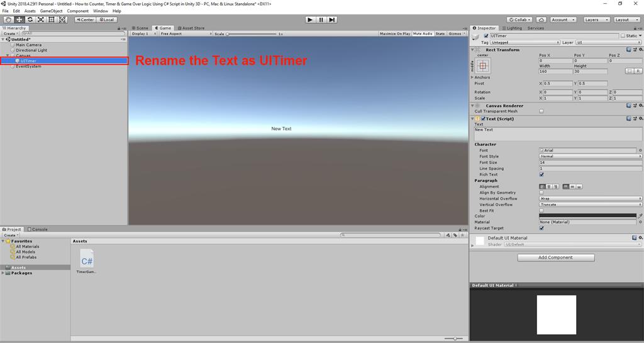Open the anchor presets box
This screenshot has height=343, width=644.
[x=482, y=65]
